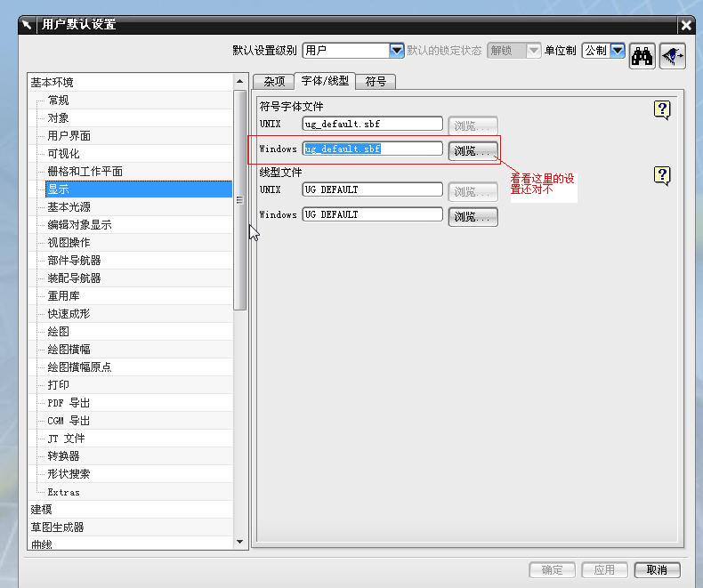The image size is (703, 588).
Task: Select 对象 in the tree
Action: pos(58,118)
